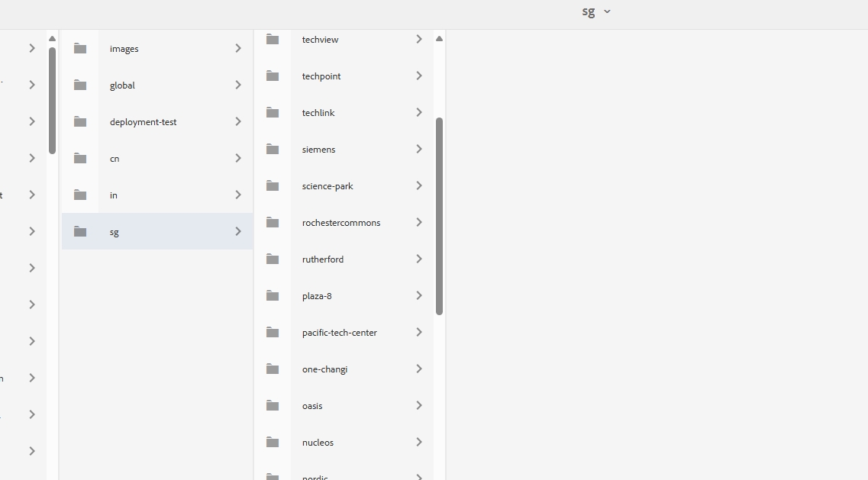The width and height of the screenshot is (868, 480).
Task: Open the oasis folder
Action: tap(312, 406)
